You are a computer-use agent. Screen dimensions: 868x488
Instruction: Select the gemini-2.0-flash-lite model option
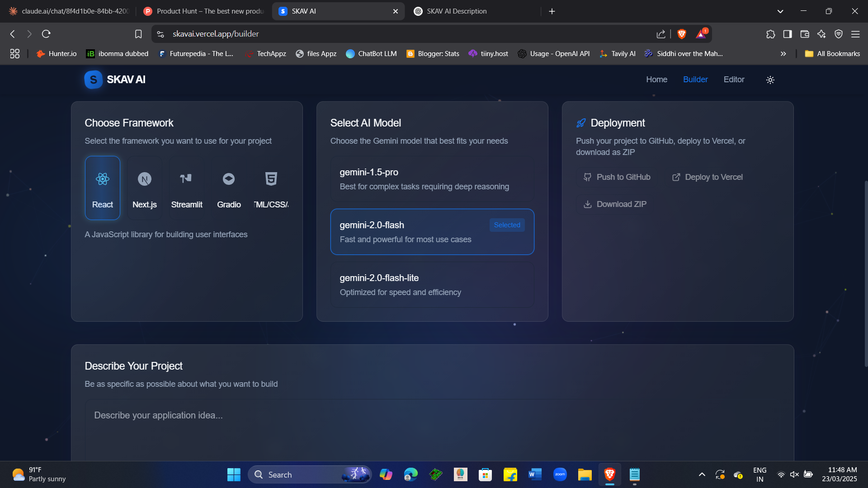[x=432, y=285]
